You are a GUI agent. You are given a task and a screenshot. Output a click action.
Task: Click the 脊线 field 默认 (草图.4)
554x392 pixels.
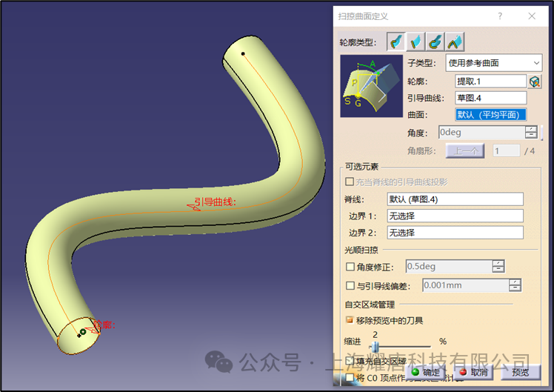(455, 199)
